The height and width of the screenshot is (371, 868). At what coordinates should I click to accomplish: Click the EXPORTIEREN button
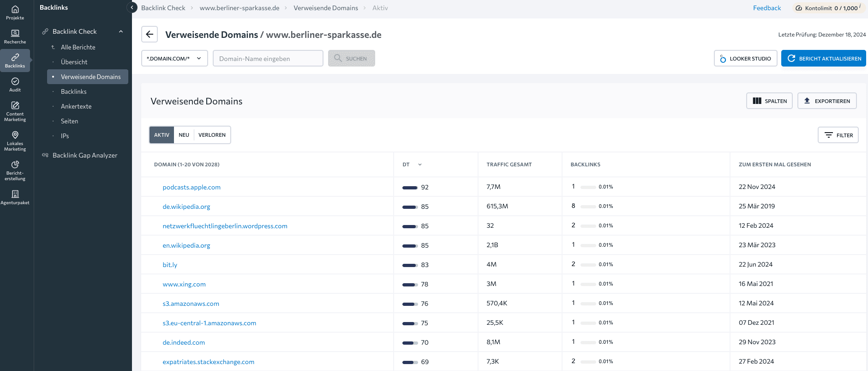(x=827, y=101)
